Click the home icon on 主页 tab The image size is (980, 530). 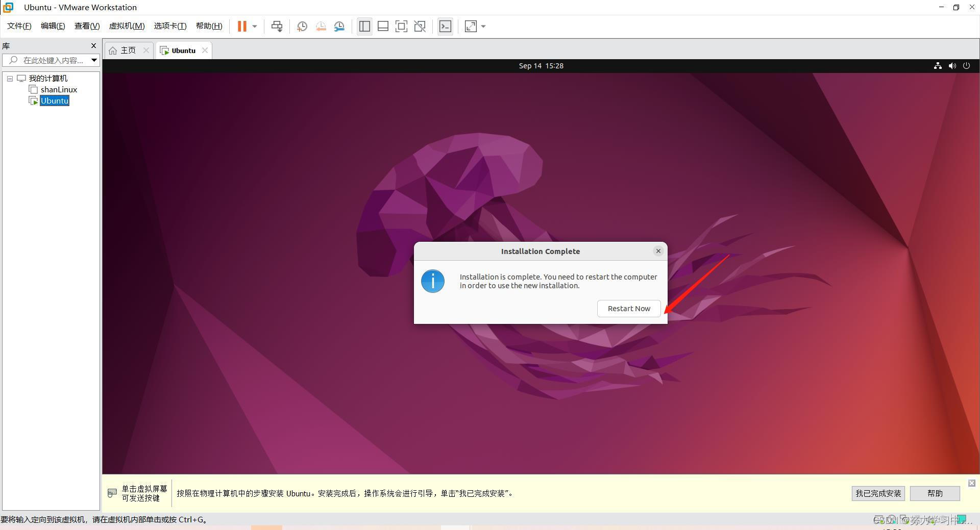click(113, 51)
